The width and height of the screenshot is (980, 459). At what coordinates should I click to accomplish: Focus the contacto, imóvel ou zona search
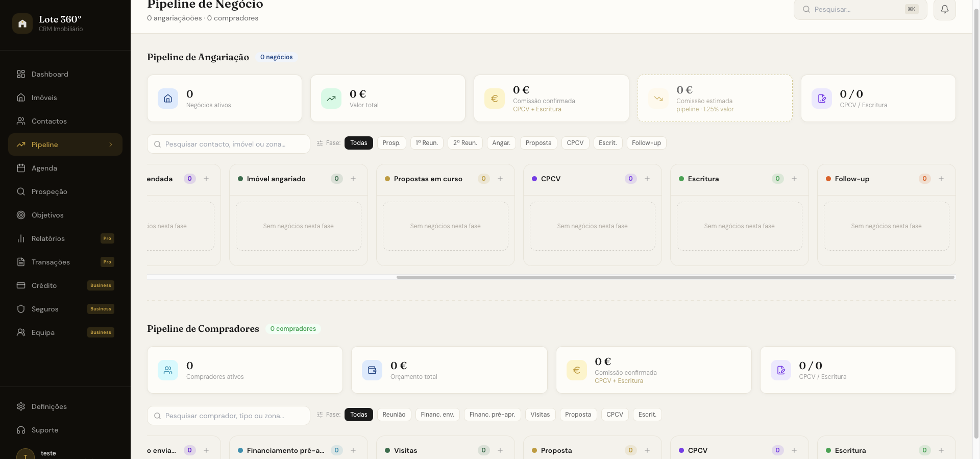point(229,144)
